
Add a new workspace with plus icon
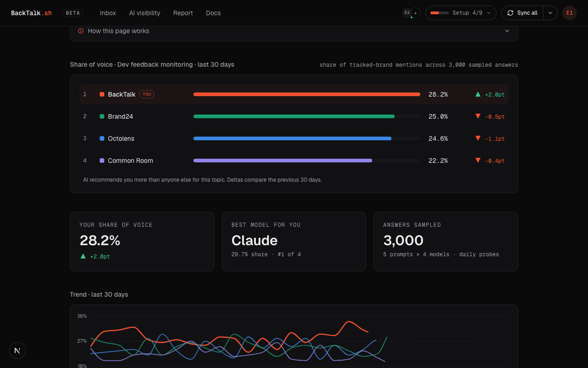tap(416, 13)
